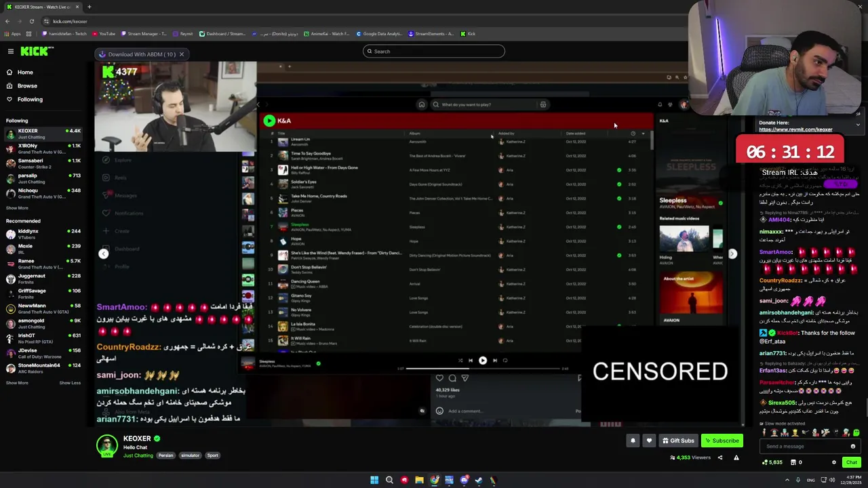This screenshot has height=488, width=868.
Task: Show hidden system tray icons
Action: tap(787, 480)
